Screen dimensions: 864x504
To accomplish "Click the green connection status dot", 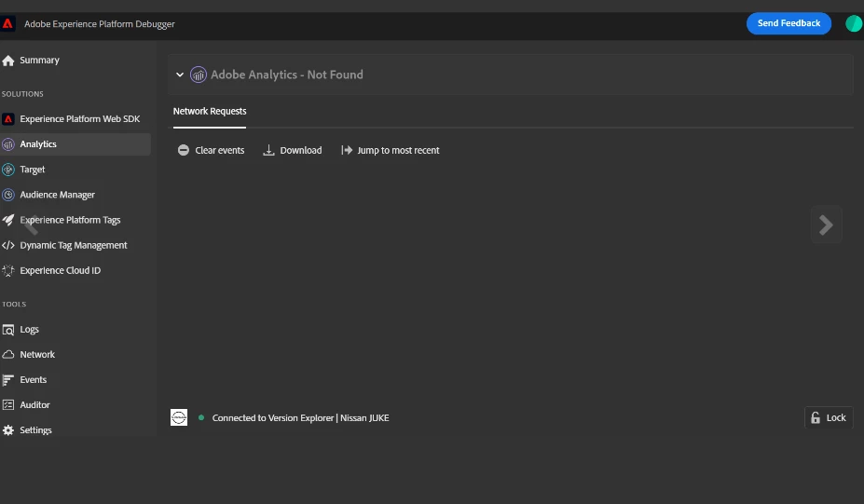I will (201, 417).
